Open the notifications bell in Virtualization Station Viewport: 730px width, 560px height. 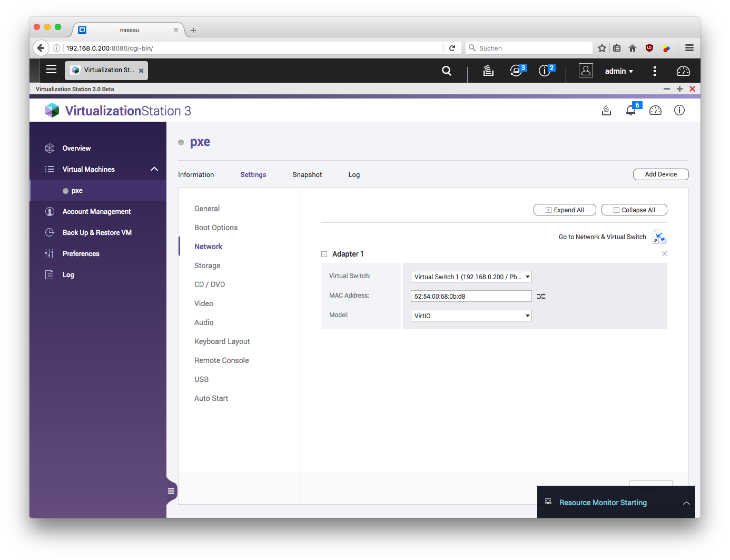pyautogui.click(x=630, y=110)
